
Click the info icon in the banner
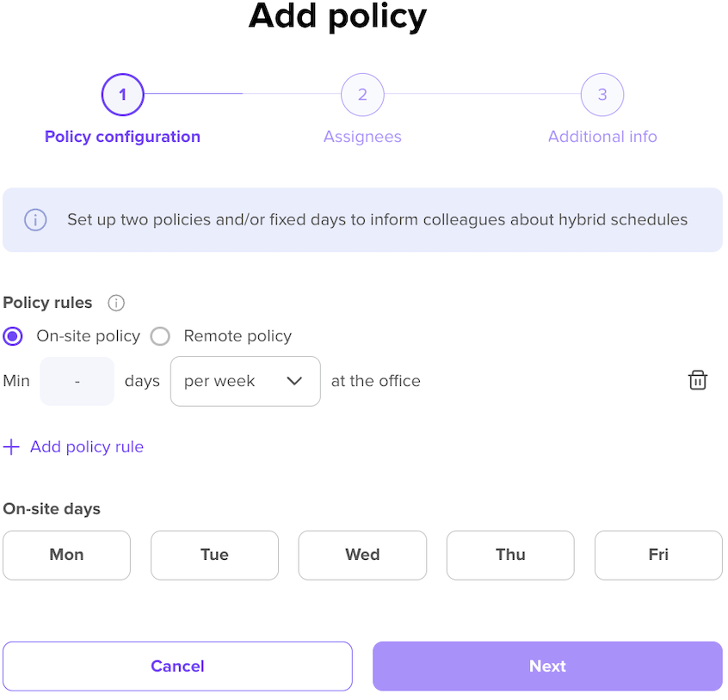click(x=35, y=220)
